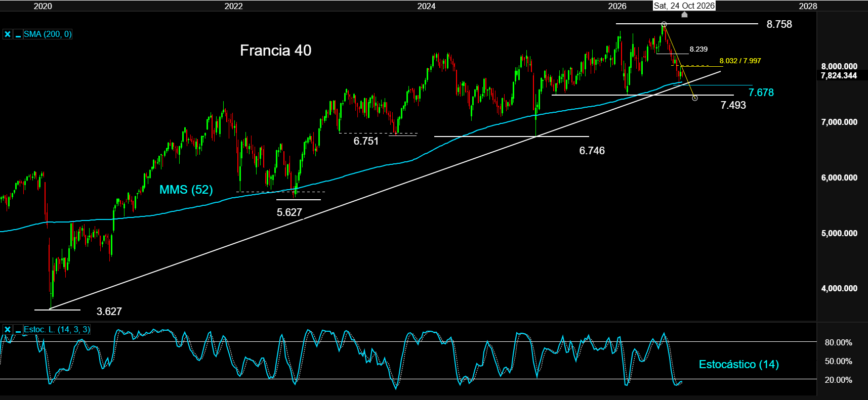Click the 8,000.000 price axis label
The image size is (868, 400).
(x=839, y=66)
